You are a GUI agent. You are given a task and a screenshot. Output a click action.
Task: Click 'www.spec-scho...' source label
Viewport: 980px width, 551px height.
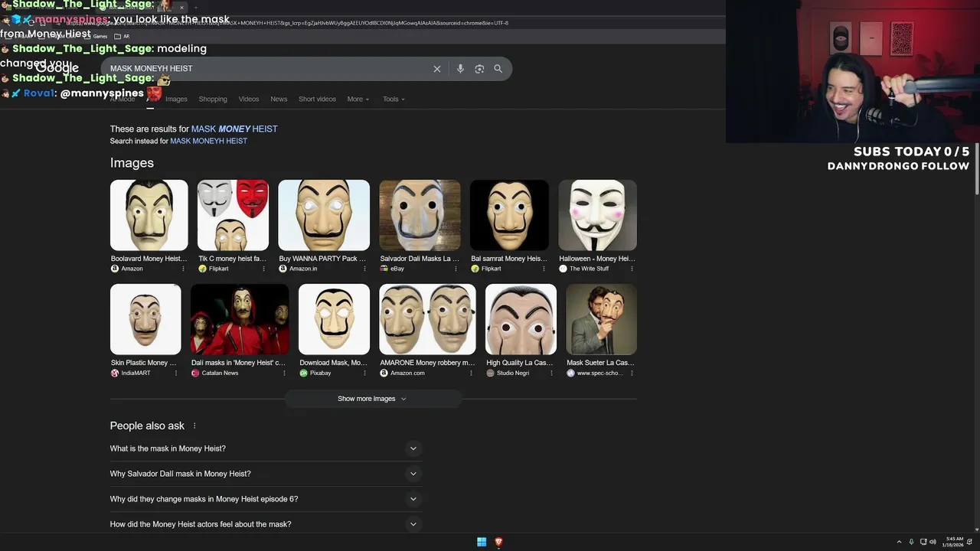[599, 373]
